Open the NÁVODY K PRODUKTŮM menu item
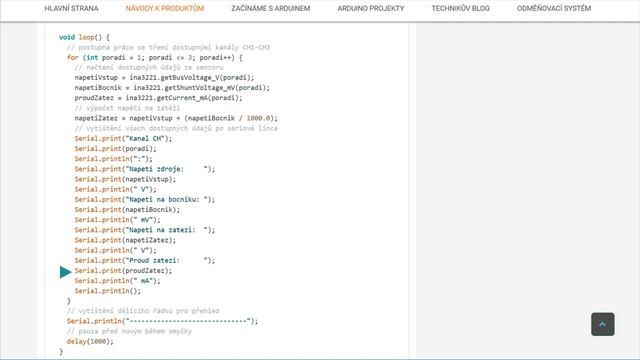The width and height of the screenshot is (640, 360). (x=164, y=8)
